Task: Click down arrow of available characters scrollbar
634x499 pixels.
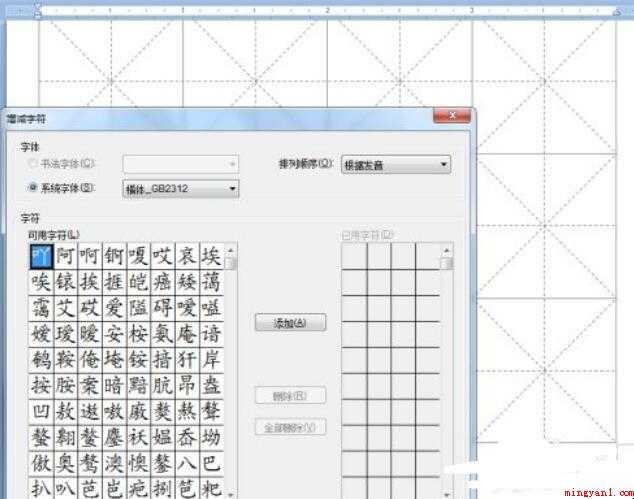Action: 231,494
